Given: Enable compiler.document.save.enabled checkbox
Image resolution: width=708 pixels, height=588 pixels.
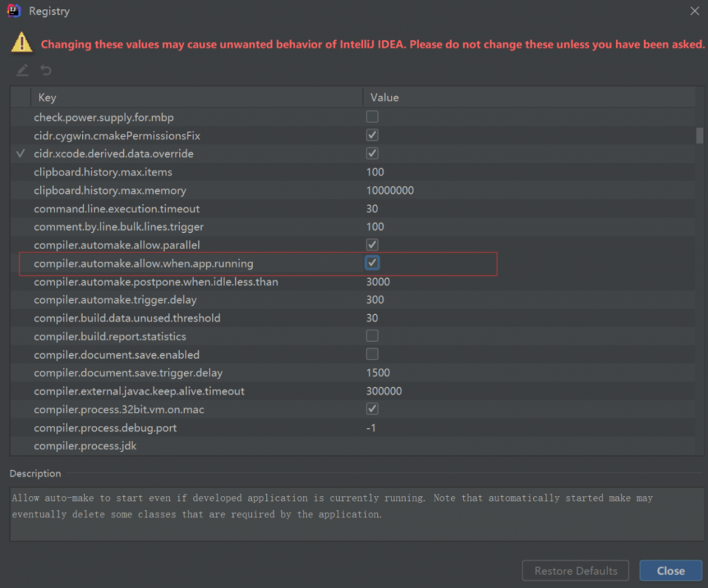Looking at the screenshot, I should (372, 354).
